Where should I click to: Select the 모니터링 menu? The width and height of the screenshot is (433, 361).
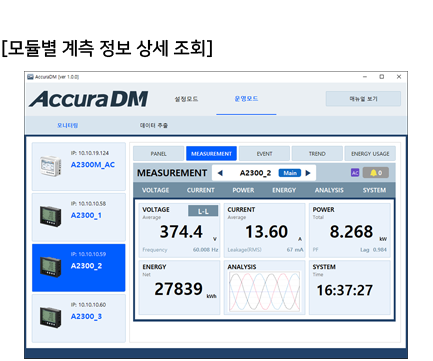tap(67, 125)
